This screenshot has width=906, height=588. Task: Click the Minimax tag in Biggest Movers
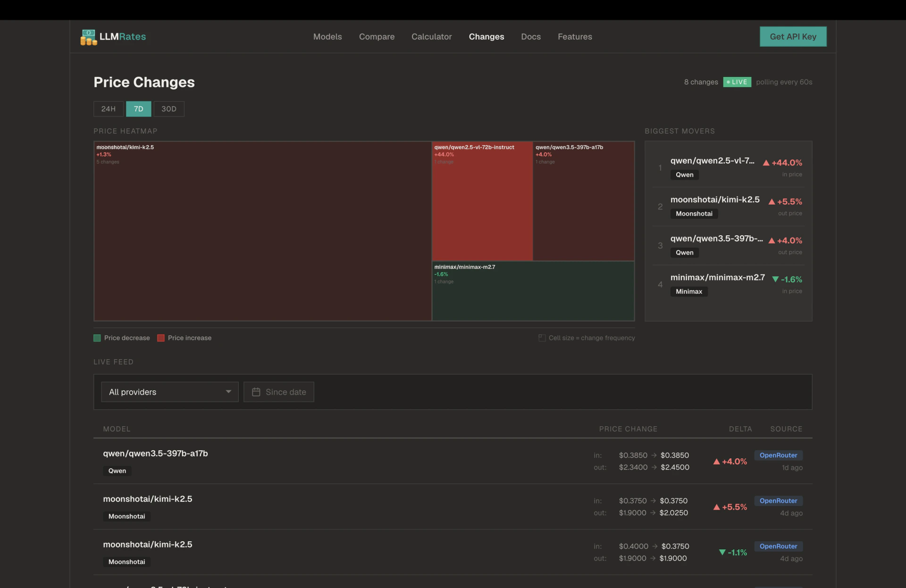pyautogui.click(x=689, y=291)
